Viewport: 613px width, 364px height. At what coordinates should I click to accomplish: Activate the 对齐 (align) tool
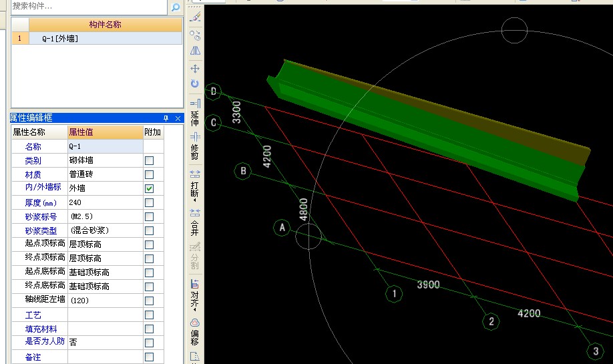(x=195, y=295)
